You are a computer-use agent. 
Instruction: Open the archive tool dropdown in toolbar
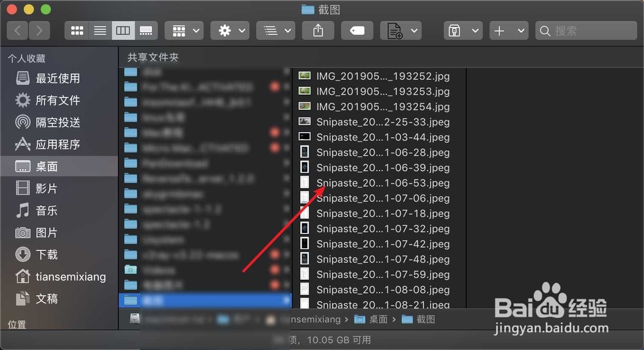(x=463, y=31)
